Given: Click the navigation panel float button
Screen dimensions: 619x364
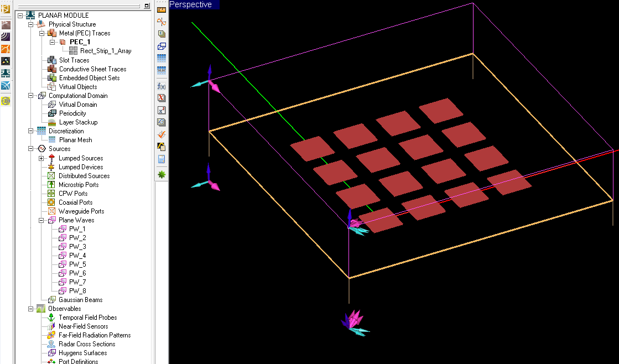Looking at the screenshot, I should point(147,6).
